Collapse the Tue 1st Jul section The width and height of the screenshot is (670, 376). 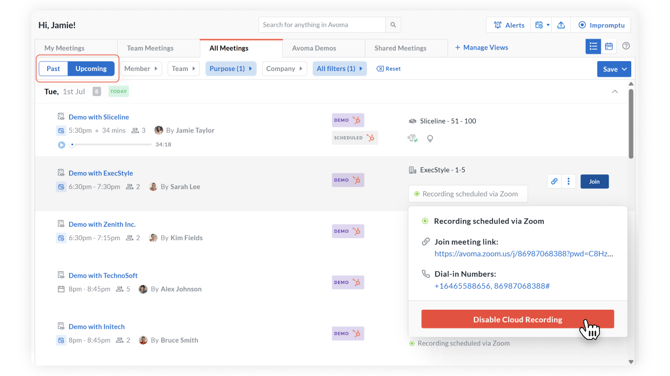pos(615,91)
